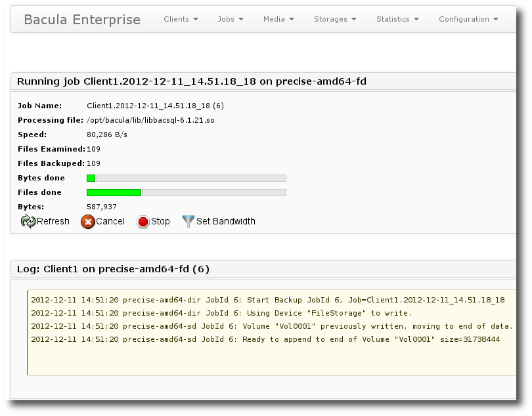
Task: Click the Speed label
Action: click(x=32, y=135)
